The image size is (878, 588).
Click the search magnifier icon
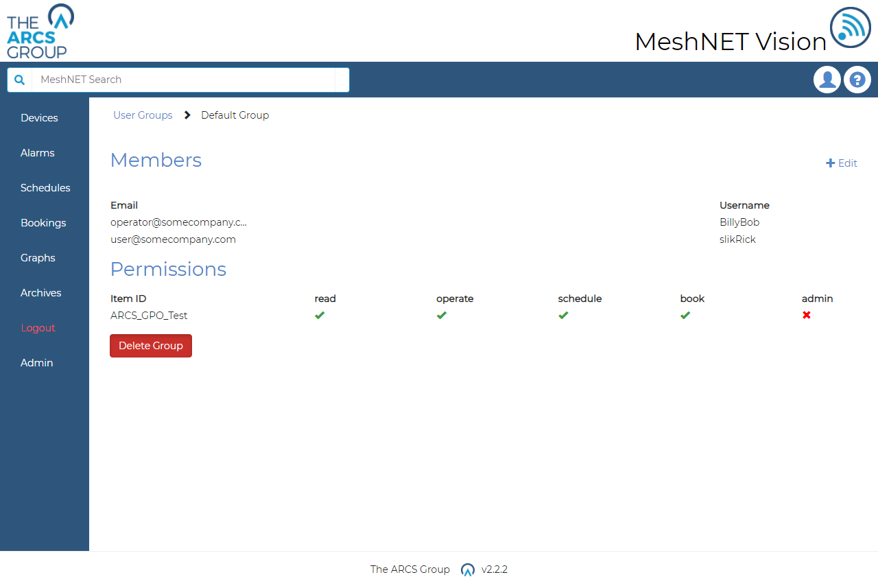(x=19, y=80)
